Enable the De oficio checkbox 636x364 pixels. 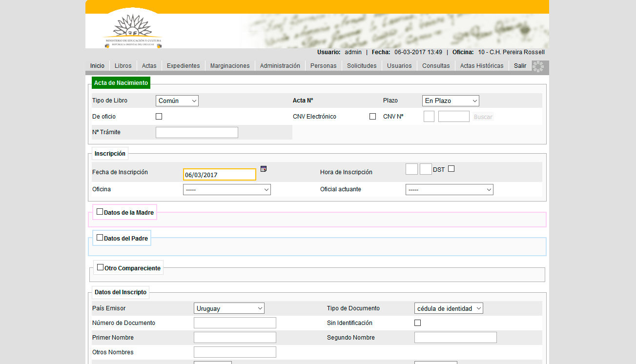coord(159,117)
